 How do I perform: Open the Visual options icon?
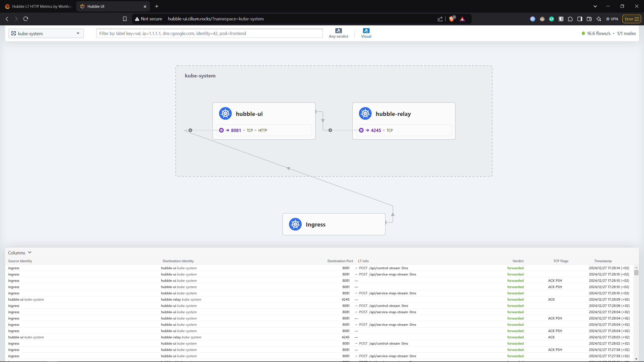366,31
